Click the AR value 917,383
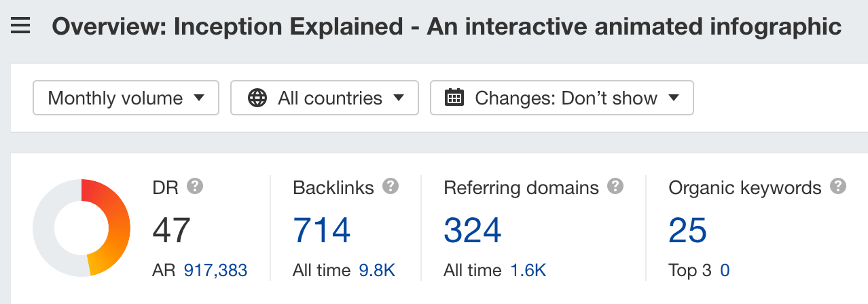This screenshot has height=304, width=868. click(215, 271)
